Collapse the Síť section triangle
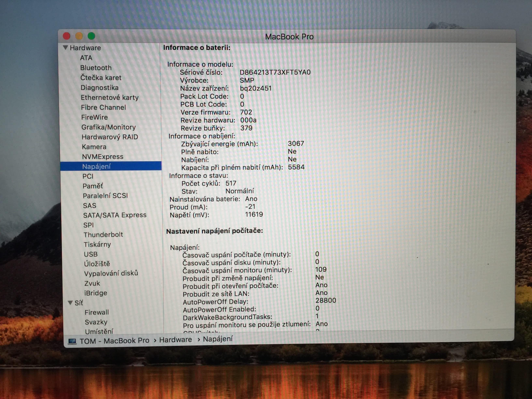 pyautogui.click(x=70, y=303)
